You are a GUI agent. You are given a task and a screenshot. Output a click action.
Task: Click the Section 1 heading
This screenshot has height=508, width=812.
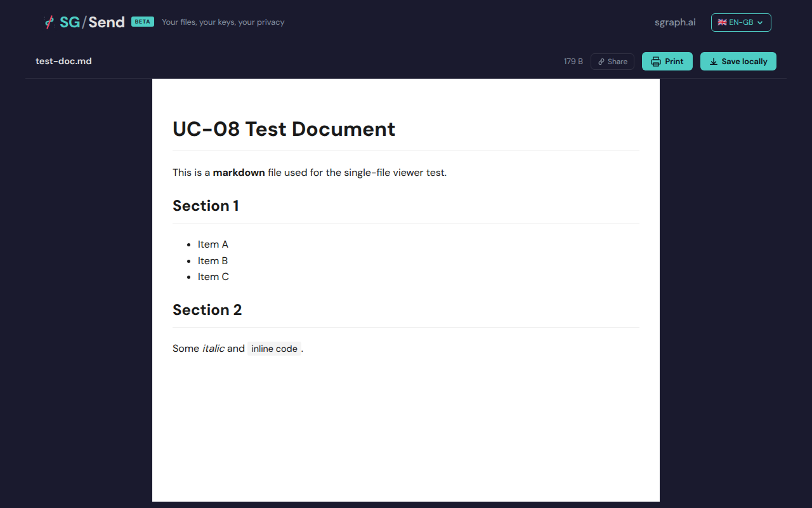(206, 206)
